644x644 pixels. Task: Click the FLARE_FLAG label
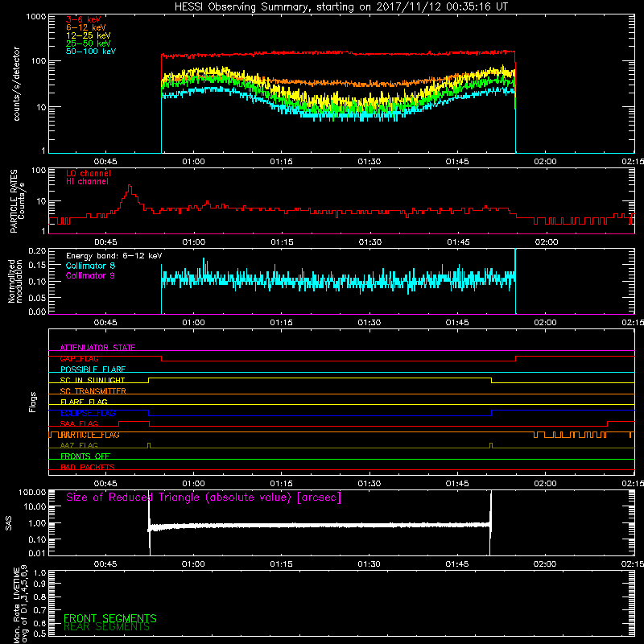tap(84, 402)
